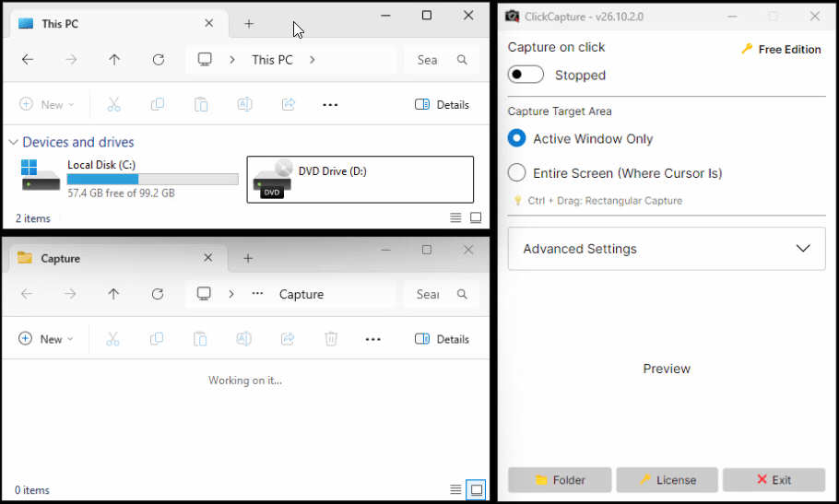Switch to details list view in Capture window
Image resolution: width=839 pixels, height=504 pixels.
tap(455, 489)
